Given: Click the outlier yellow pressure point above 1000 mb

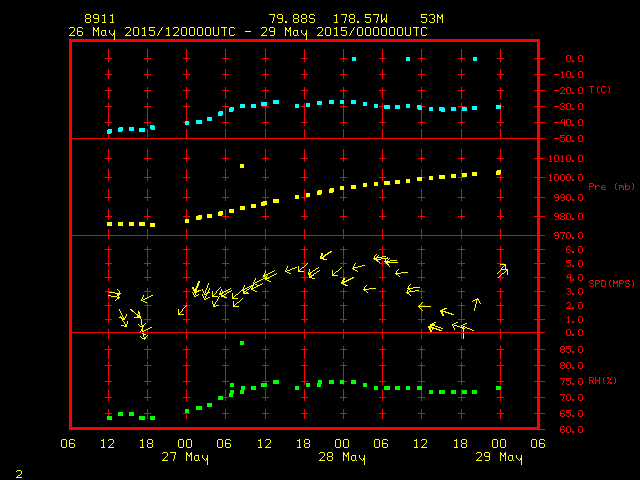Looking at the screenshot, I should coord(242,166).
